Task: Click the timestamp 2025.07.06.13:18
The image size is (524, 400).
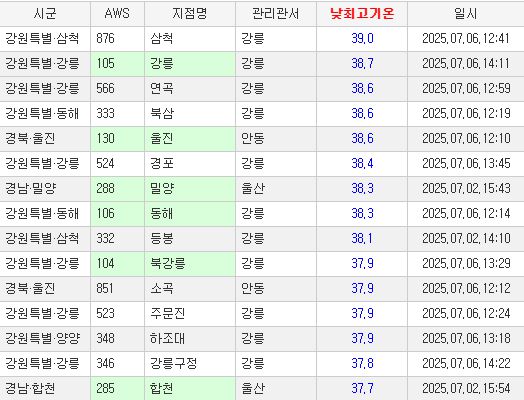Action: pos(466,339)
